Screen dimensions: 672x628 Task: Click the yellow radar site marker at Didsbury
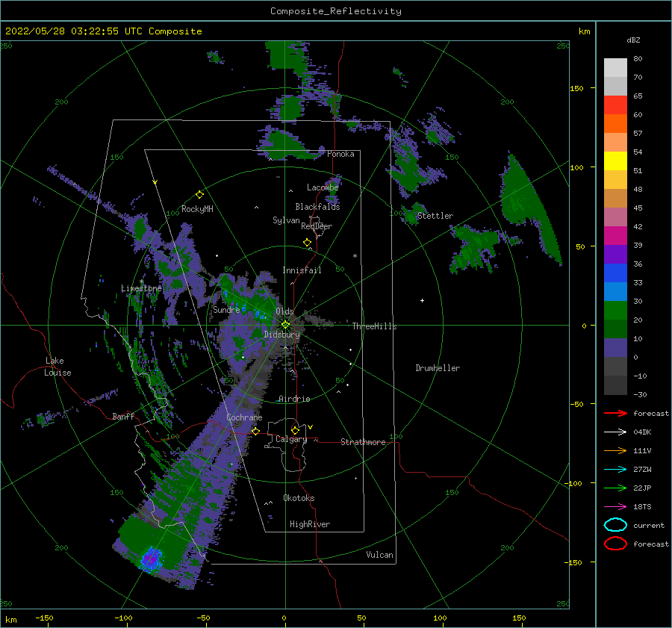click(x=285, y=325)
